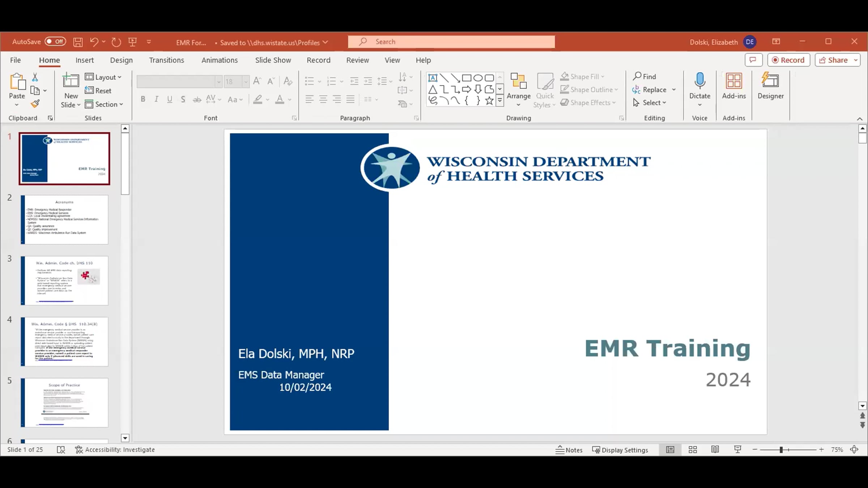Image resolution: width=868 pixels, height=488 pixels.
Task: Switch to Slide Sorter view
Action: [x=693, y=449]
